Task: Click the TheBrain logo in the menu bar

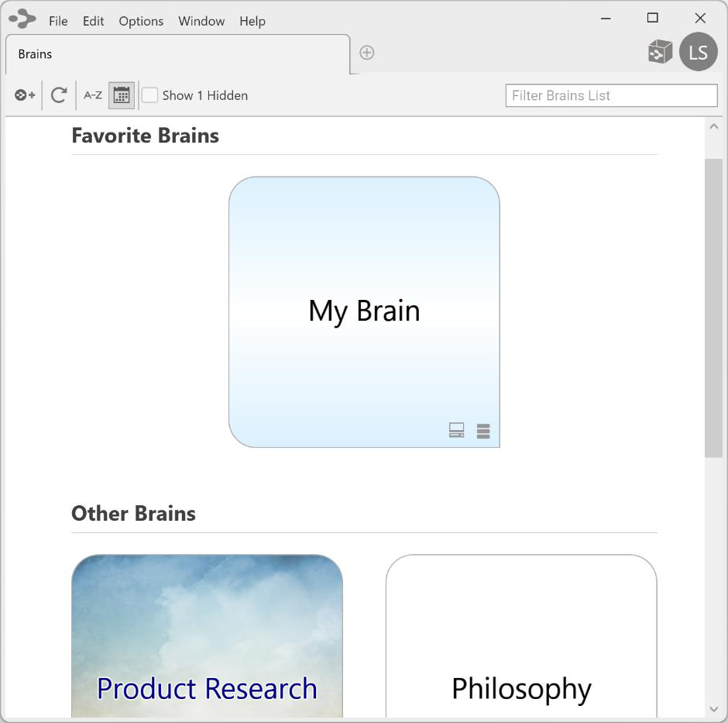Action: point(22,19)
